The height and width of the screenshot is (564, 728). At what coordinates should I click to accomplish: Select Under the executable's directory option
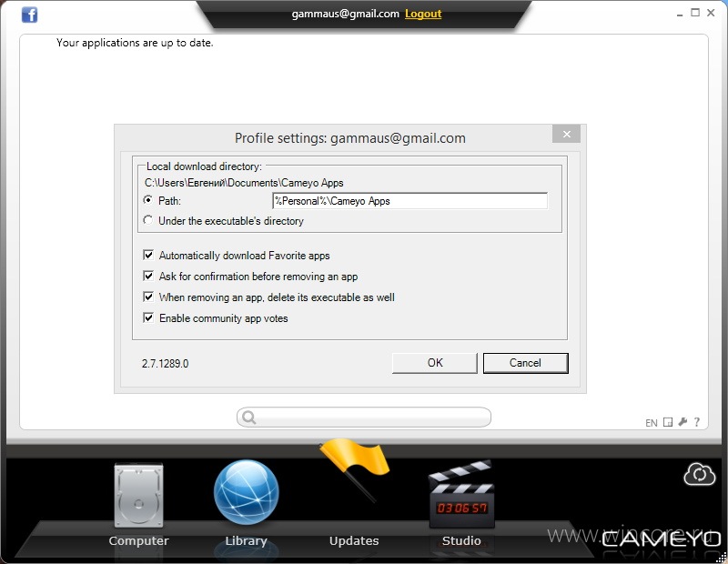coord(147,220)
